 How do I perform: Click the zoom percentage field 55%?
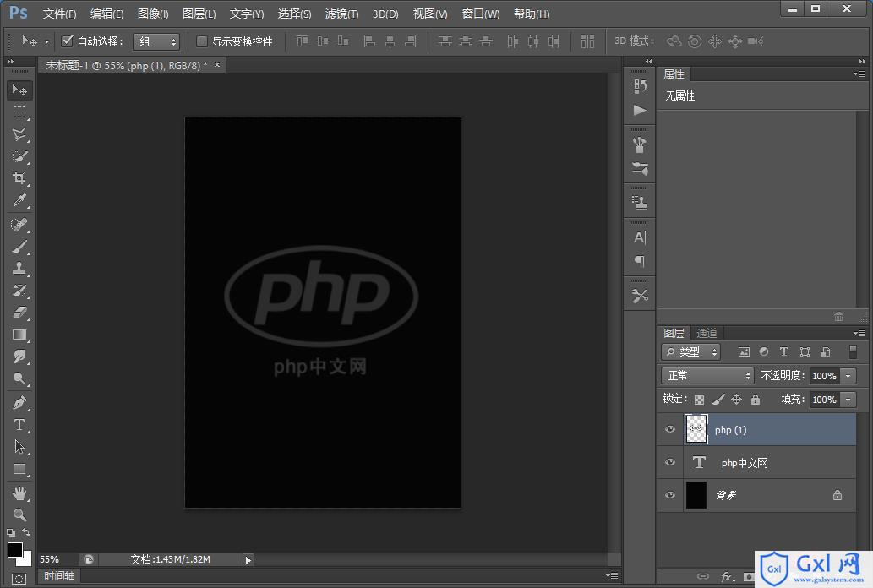click(49, 559)
